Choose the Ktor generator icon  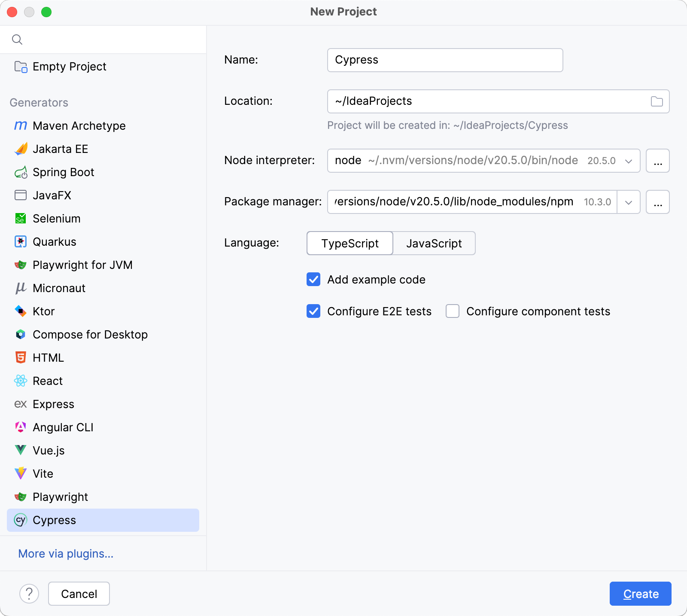click(x=20, y=311)
